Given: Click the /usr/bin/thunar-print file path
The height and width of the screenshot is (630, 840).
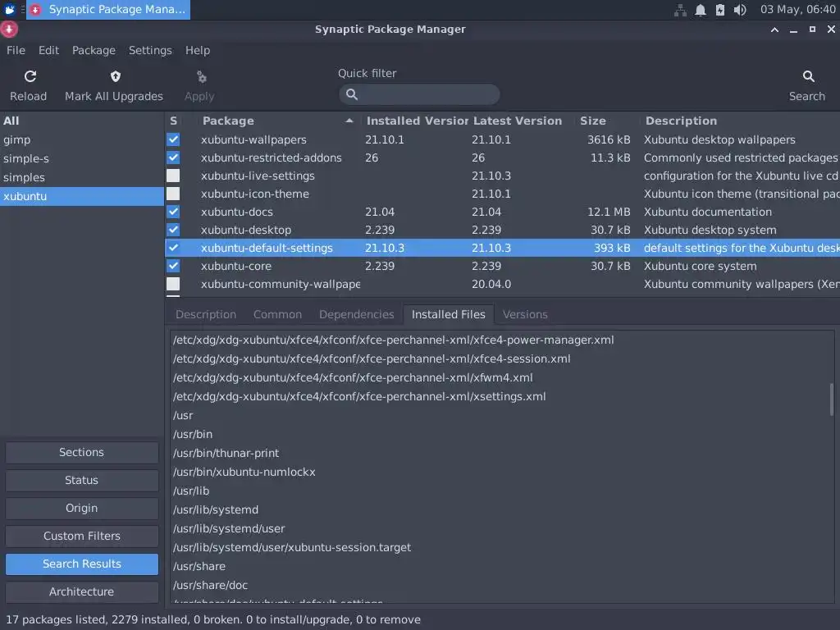Looking at the screenshot, I should pyautogui.click(x=226, y=453).
